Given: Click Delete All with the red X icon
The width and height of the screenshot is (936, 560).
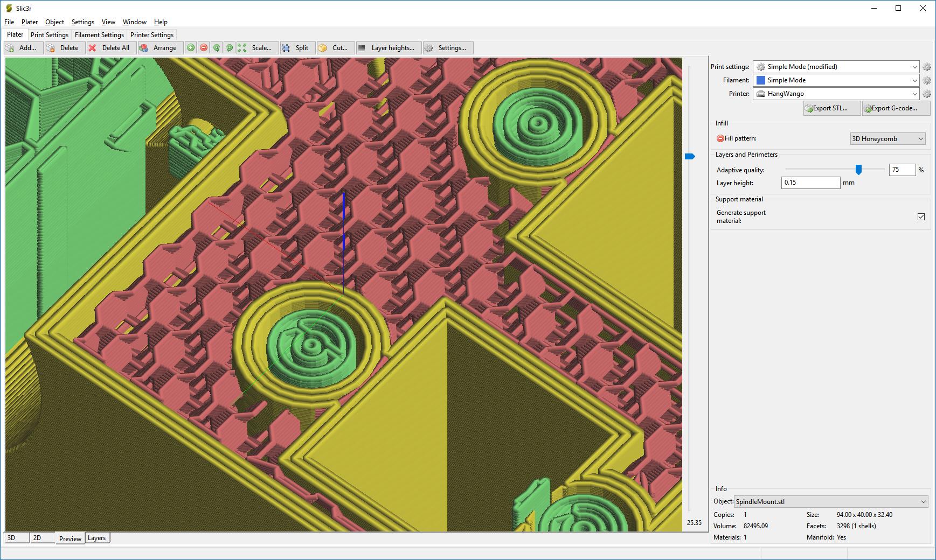Looking at the screenshot, I should click(112, 48).
